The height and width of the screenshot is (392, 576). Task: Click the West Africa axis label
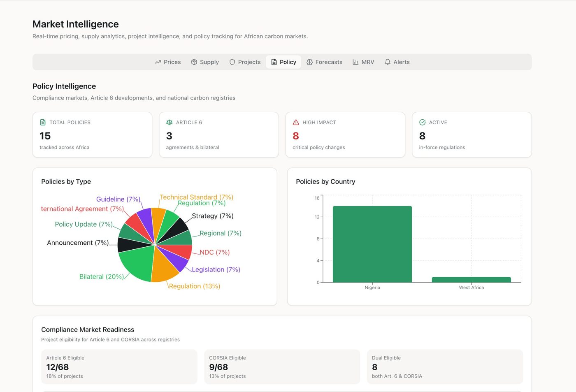pos(471,288)
